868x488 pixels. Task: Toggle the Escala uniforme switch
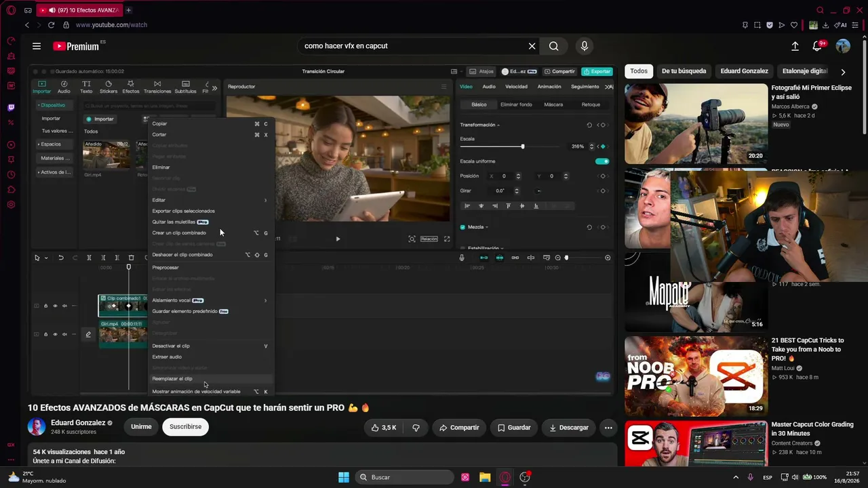coord(602,161)
